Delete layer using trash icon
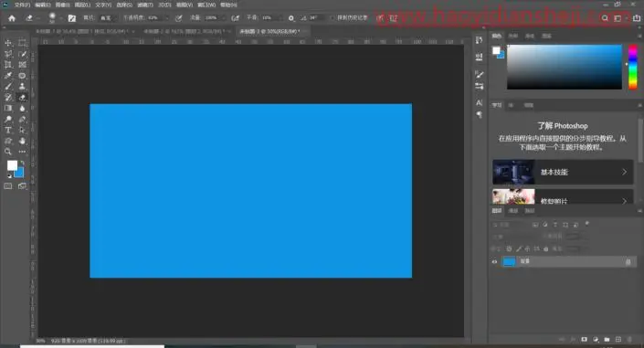This screenshot has height=348, width=644. click(x=629, y=340)
